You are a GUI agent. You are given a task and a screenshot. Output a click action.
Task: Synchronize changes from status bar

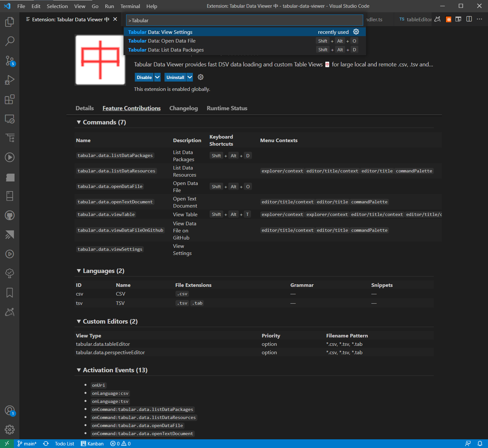point(46,443)
